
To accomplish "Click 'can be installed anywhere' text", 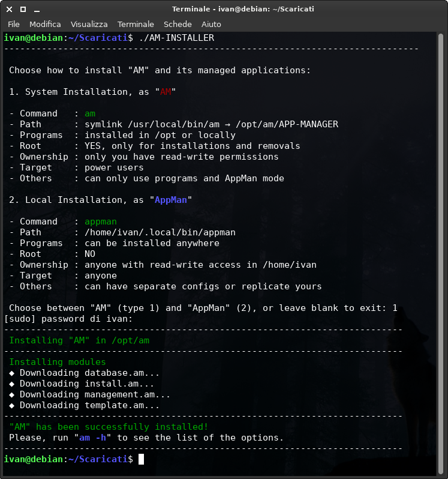I will [x=152, y=243].
